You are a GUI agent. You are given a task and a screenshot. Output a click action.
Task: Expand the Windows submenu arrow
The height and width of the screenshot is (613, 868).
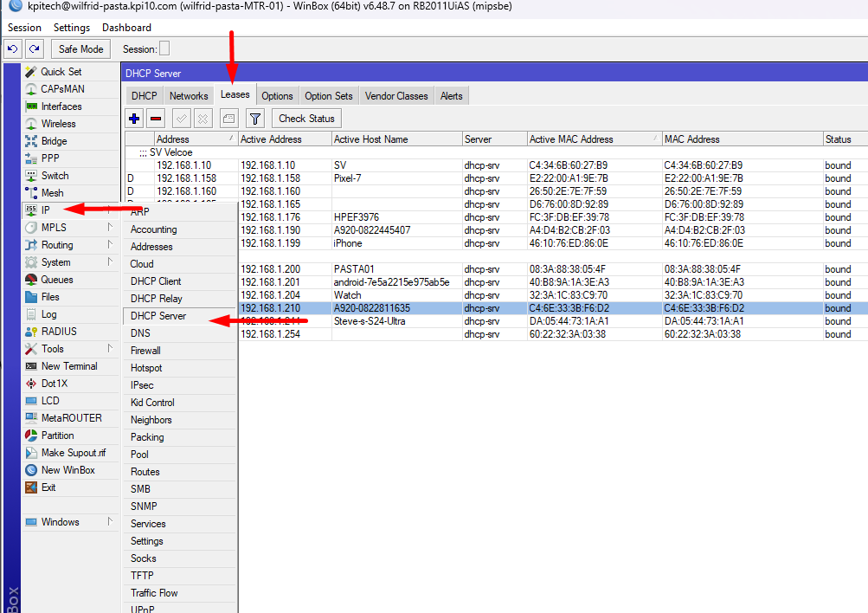point(110,521)
